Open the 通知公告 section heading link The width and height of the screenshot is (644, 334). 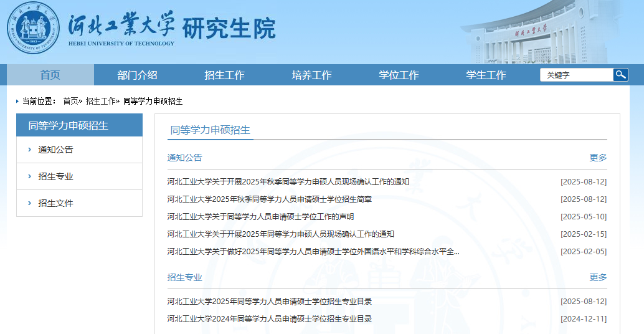pyautogui.click(x=185, y=158)
